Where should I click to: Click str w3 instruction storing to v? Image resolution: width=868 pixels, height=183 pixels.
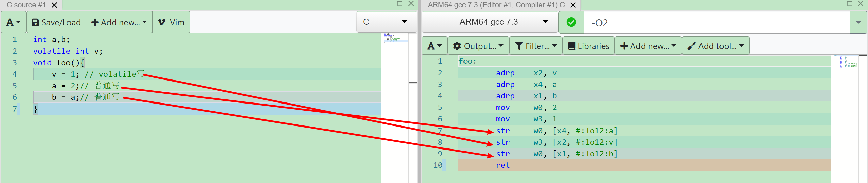[x=557, y=142]
